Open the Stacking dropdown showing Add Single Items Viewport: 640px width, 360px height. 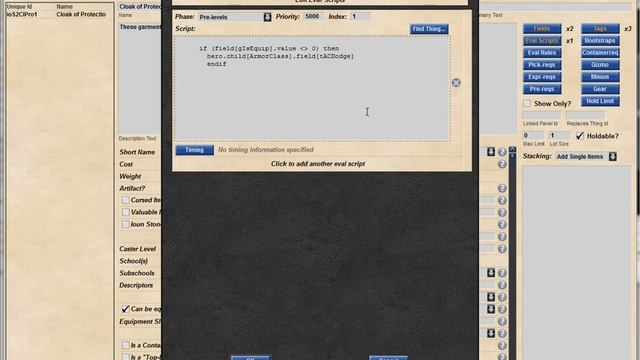pyautogui.click(x=586, y=156)
